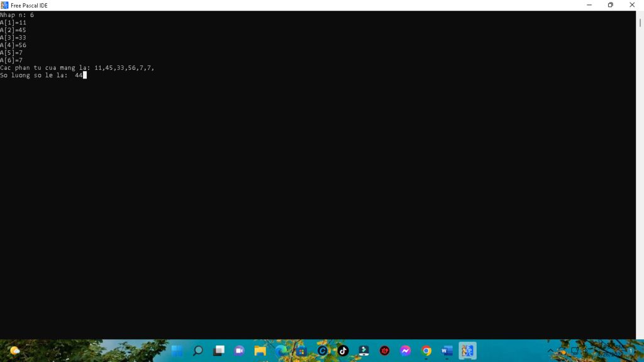Screen dimensions: 644x362
Task: Open taskbar Search
Action: point(198,351)
